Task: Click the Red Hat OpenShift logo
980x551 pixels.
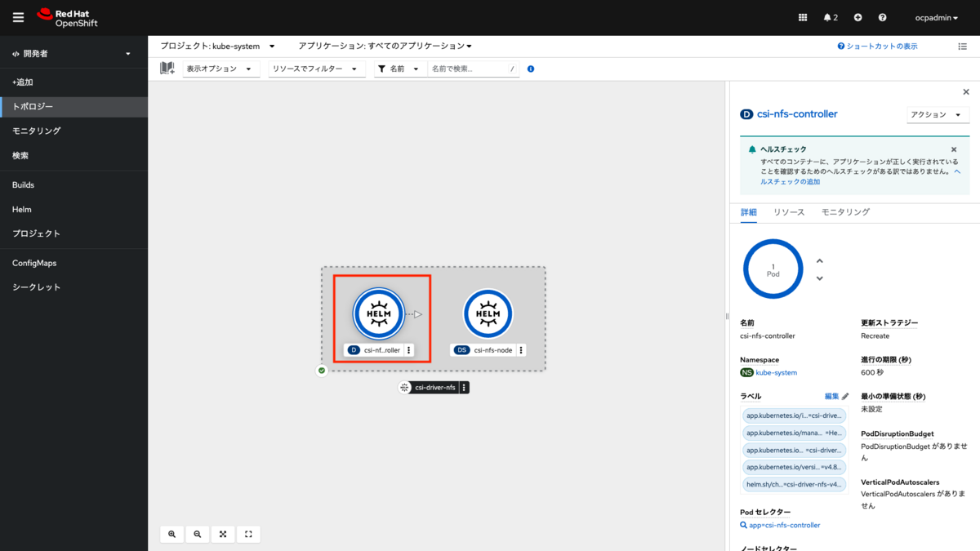Action: 67,17
